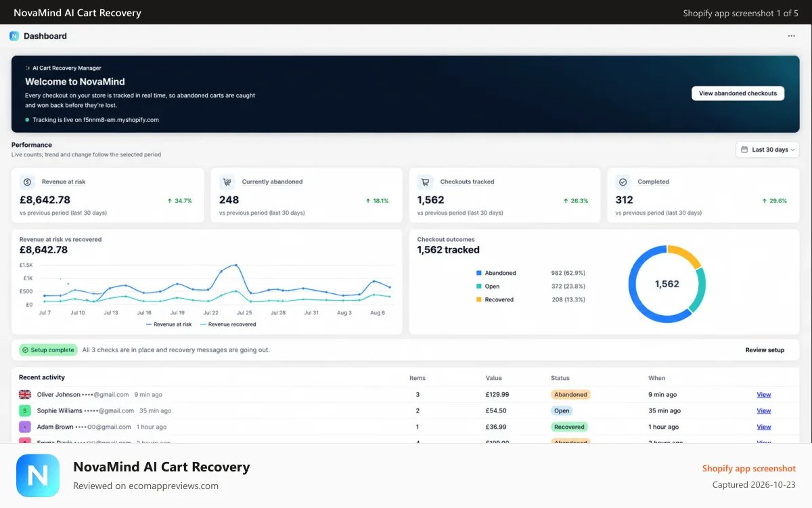Click the Completed checkmark icon
This screenshot has height=508, width=812.
click(x=623, y=182)
